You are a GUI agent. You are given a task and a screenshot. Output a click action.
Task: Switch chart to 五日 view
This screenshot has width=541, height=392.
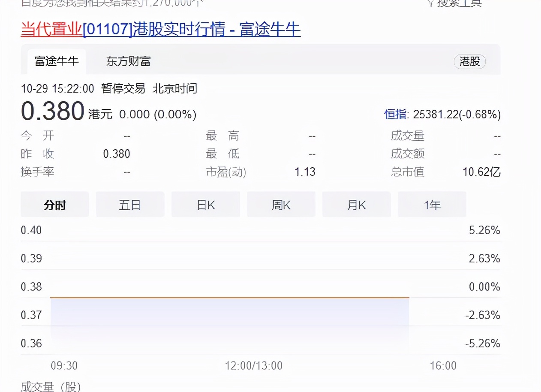coord(130,205)
